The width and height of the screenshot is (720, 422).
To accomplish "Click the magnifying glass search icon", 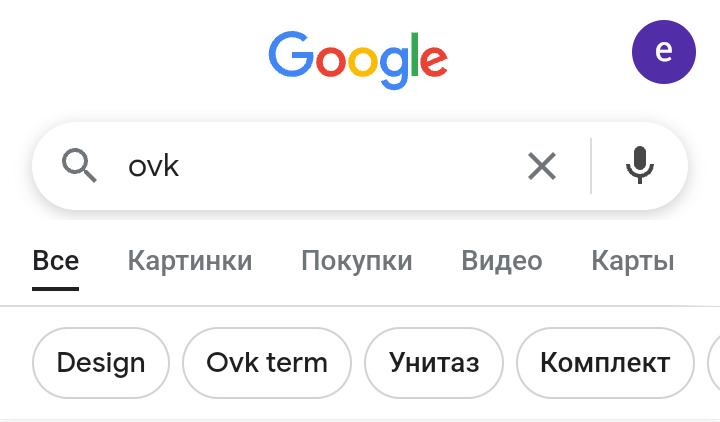I will 80,165.
